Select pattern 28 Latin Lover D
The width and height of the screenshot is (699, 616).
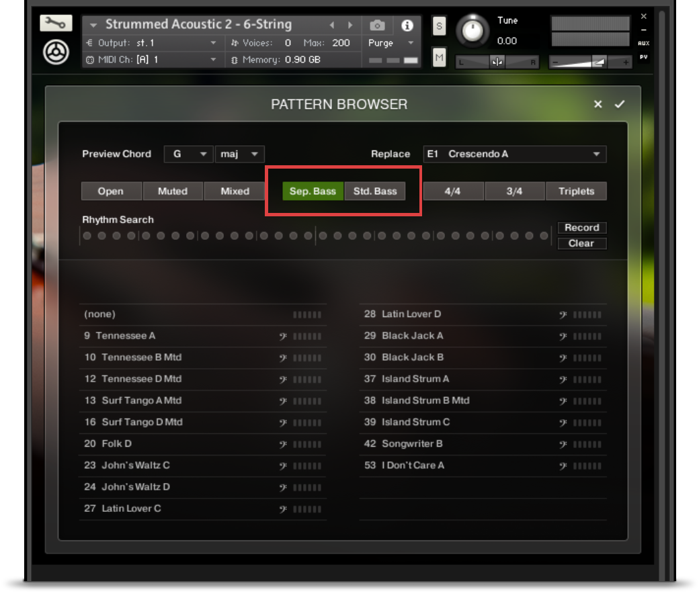483,314
